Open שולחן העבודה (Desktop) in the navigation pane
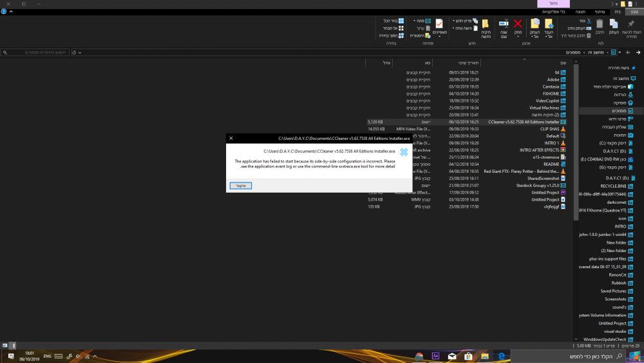This screenshot has height=363, width=644. click(618, 127)
